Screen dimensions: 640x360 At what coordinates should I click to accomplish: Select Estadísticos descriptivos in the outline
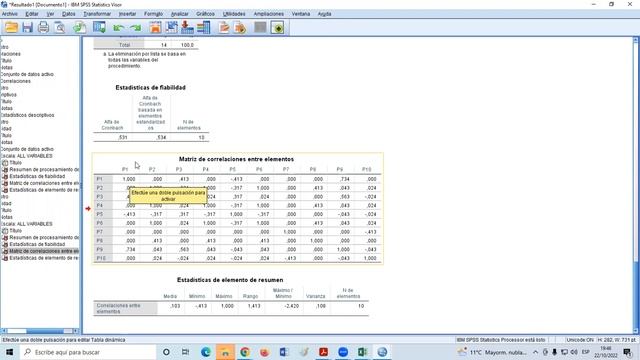point(27,115)
